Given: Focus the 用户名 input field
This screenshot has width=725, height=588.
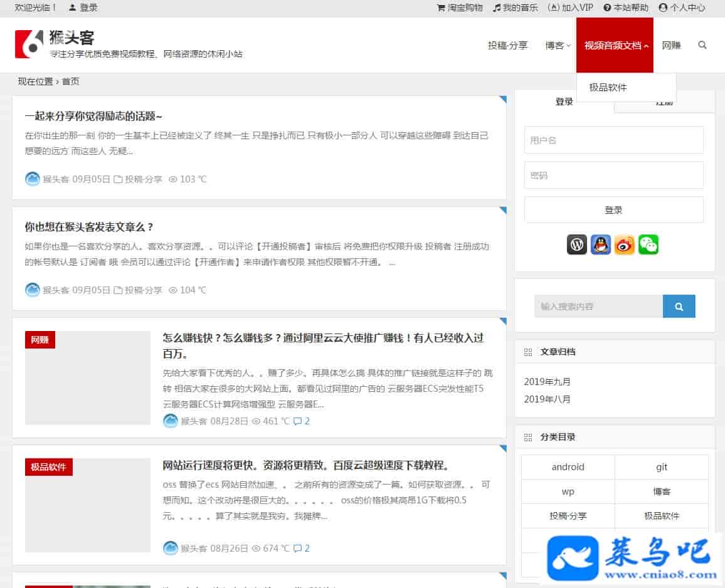Looking at the screenshot, I should pos(613,140).
